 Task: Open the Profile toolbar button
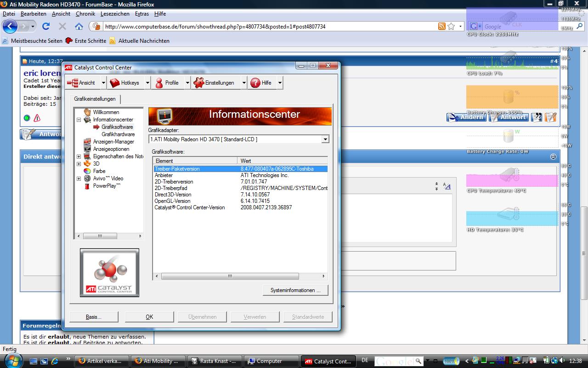(x=167, y=83)
